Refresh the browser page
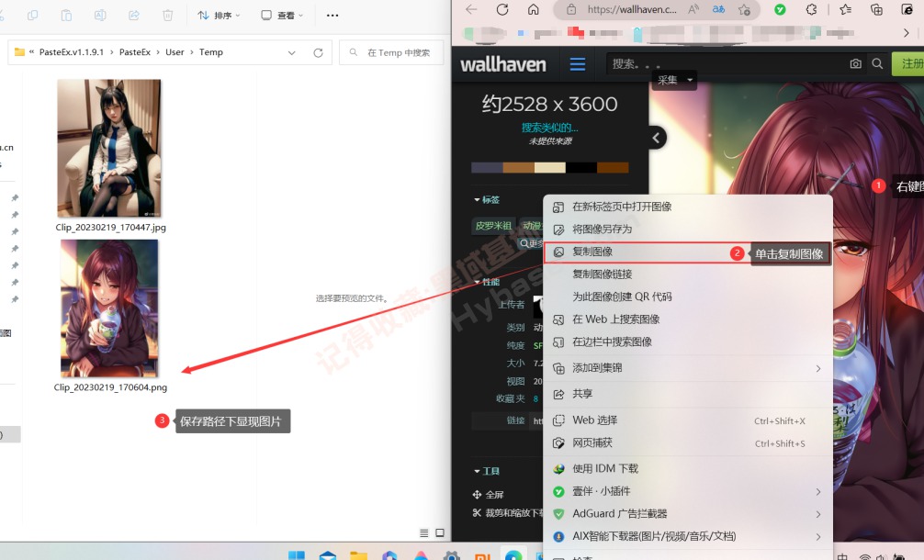Image resolution: width=924 pixels, height=560 pixels. pyautogui.click(x=502, y=9)
